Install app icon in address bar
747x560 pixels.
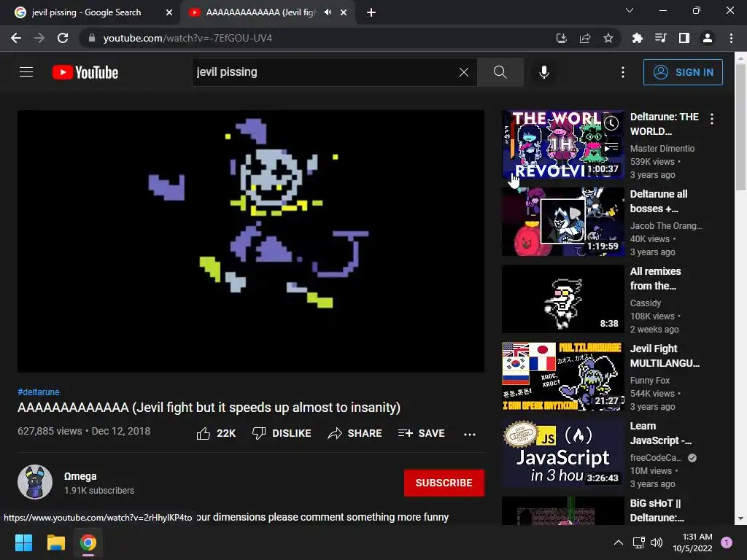tap(561, 38)
